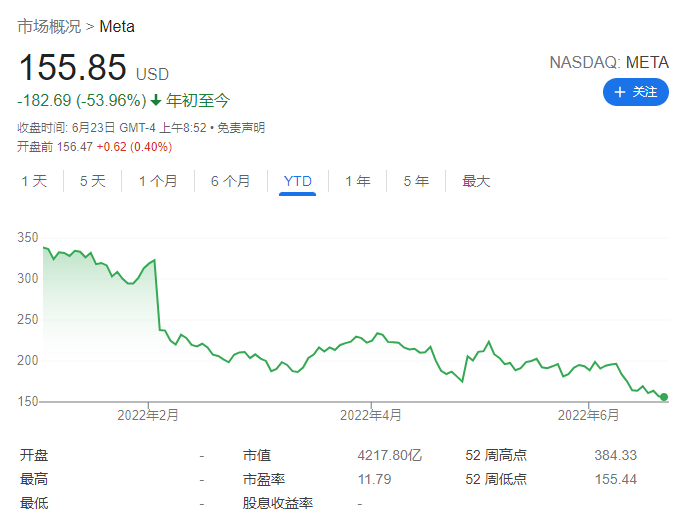The width and height of the screenshot is (693, 515).
Task: Select the 5 天 time range tab
Action: [x=92, y=181]
